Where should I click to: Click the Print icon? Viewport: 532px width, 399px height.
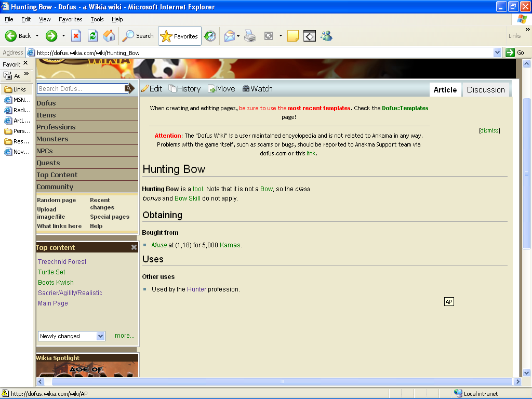pos(250,36)
